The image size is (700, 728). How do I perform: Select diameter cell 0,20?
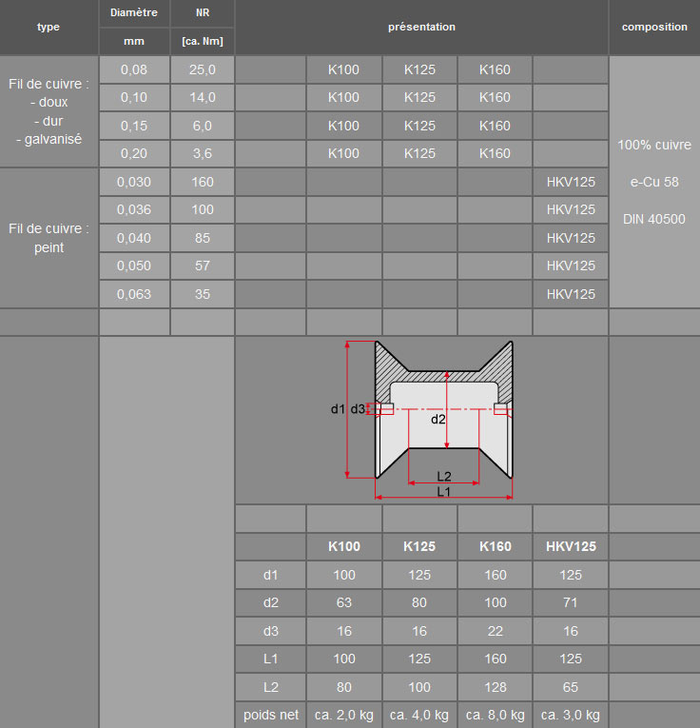(134, 153)
